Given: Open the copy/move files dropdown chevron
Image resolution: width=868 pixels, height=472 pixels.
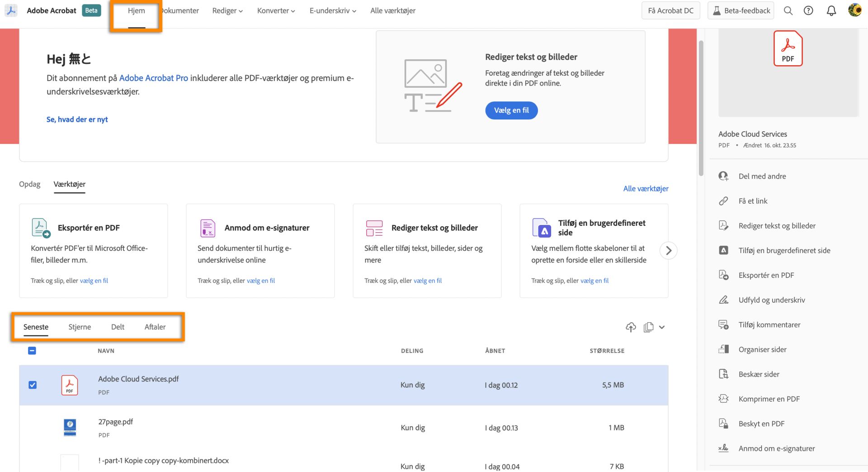Looking at the screenshot, I should (662, 327).
